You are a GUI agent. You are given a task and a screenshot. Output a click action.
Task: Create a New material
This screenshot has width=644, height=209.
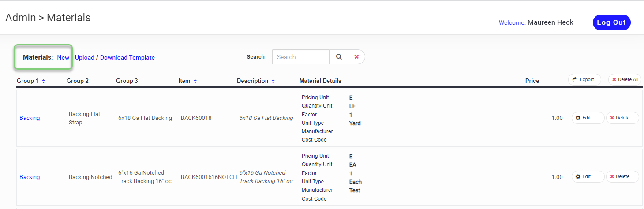[63, 57]
